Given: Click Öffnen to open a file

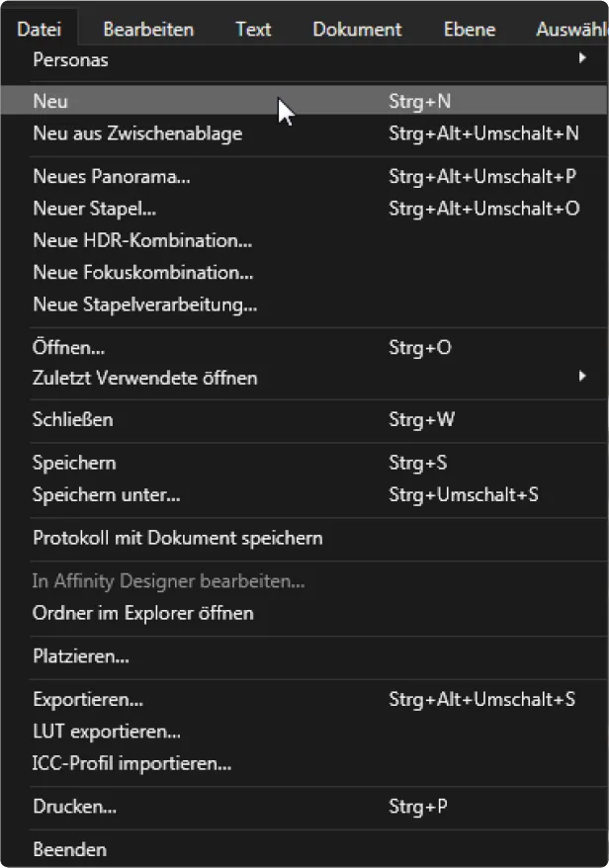Looking at the screenshot, I should click(69, 348).
